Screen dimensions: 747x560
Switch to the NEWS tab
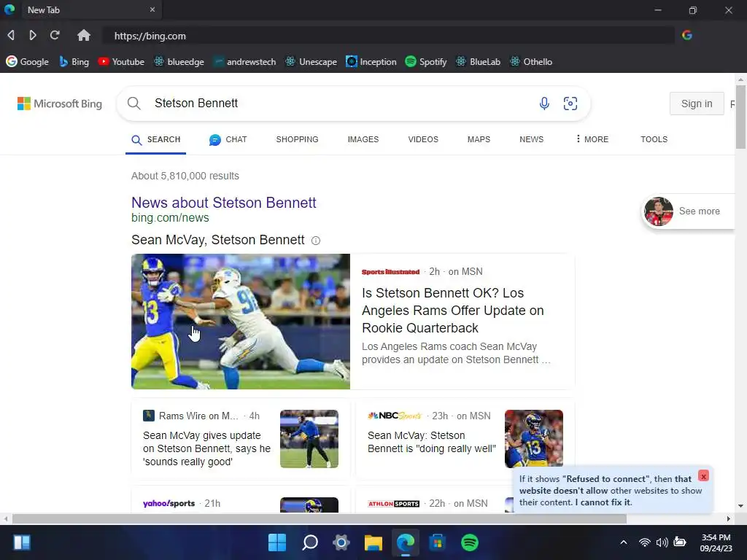(531, 139)
